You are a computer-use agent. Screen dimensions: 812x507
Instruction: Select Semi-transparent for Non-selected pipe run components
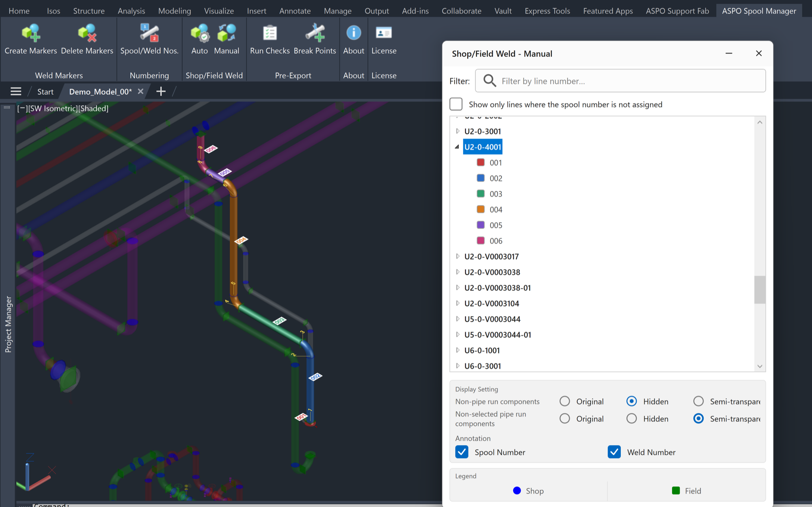[x=698, y=418]
